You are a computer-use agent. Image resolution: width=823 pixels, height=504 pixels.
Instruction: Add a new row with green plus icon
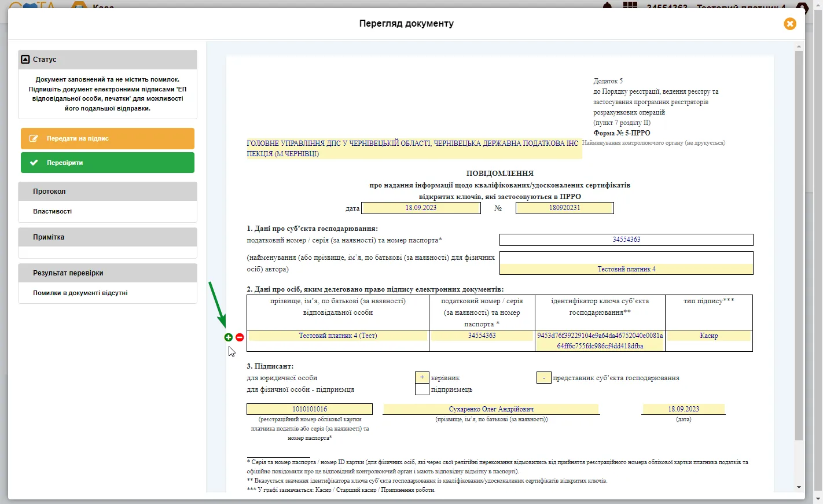click(x=228, y=337)
